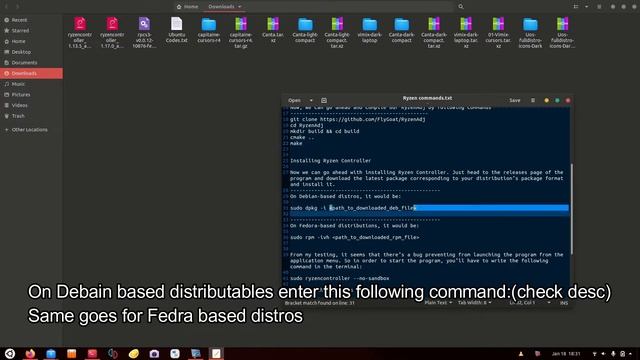The image size is (640, 360).
Task: Open the camera app in the dock
Action: 154,353
